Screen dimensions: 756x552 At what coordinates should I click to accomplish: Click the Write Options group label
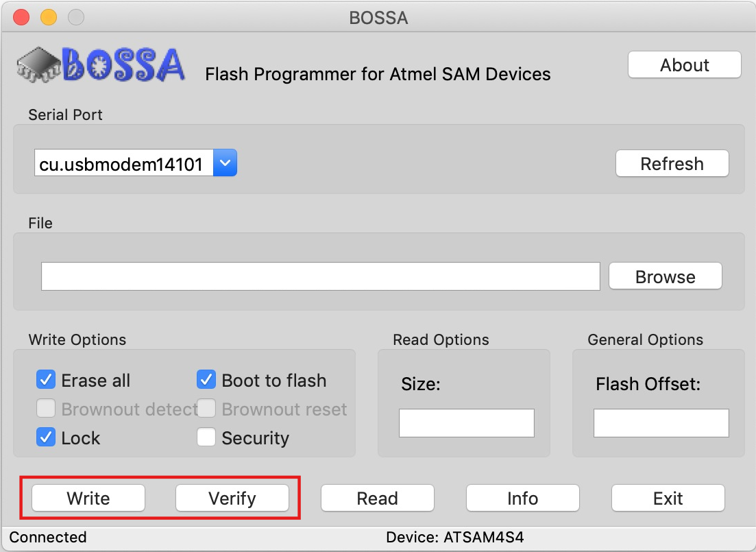[77, 339]
